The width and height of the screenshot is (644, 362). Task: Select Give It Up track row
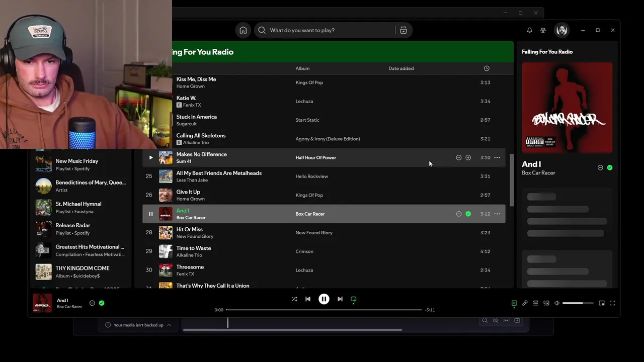click(x=324, y=195)
